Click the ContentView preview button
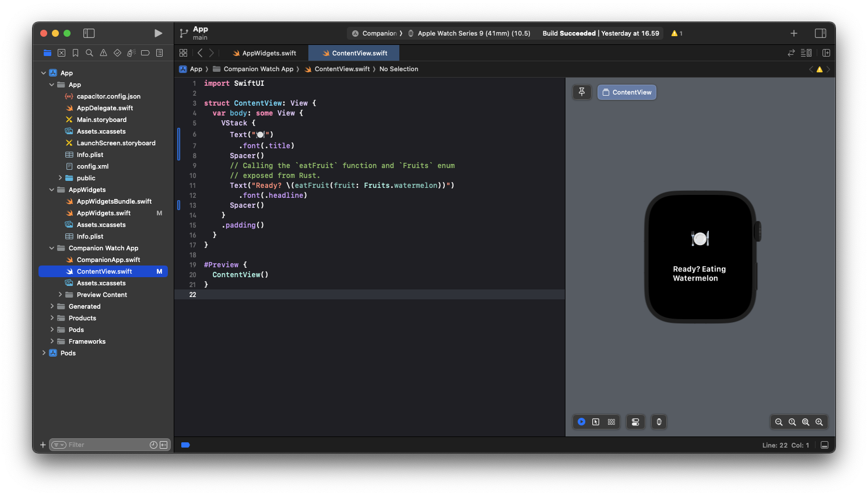868x496 pixels. pyautogui.click(x=627, y=92)
